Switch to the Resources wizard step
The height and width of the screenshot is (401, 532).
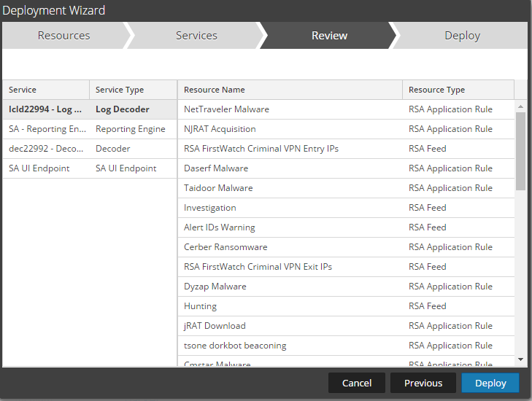pos(64,36)
